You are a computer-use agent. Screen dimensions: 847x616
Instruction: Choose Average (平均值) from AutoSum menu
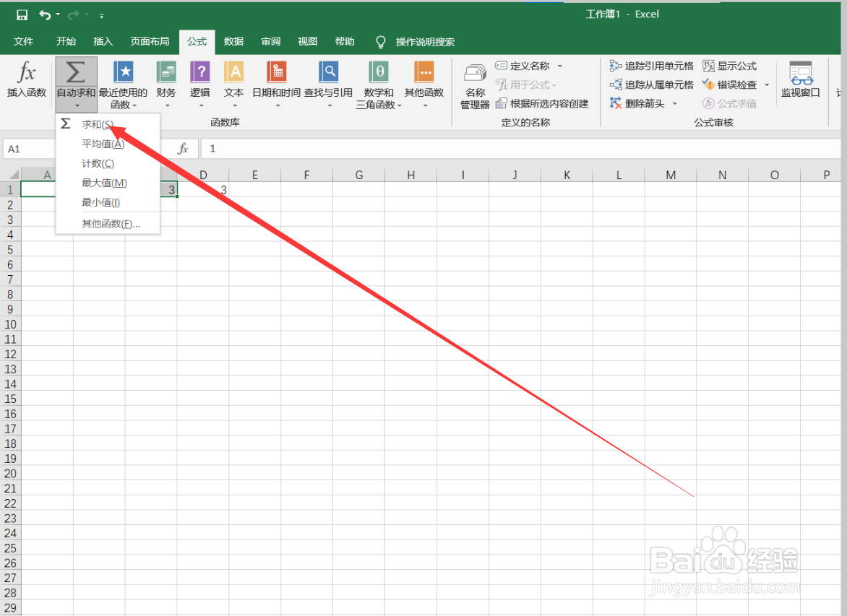tap(108, 144)
